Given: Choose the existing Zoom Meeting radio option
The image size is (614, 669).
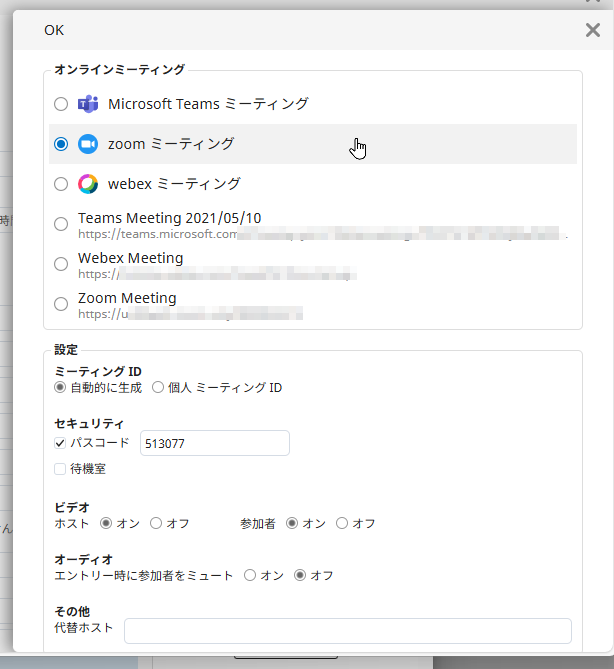Looking at the screenshot, I should click(61, 304).
